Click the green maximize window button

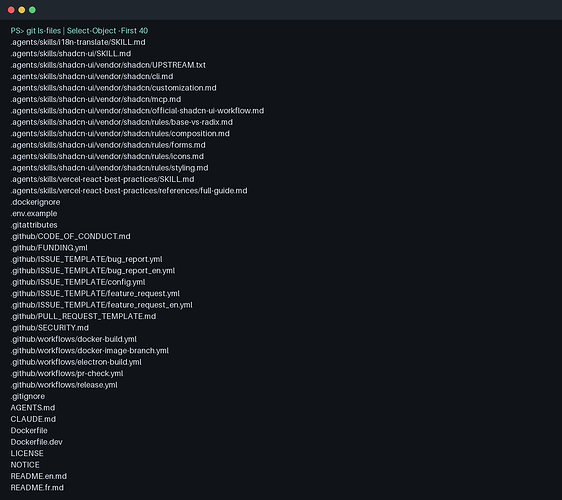point(32,10)
